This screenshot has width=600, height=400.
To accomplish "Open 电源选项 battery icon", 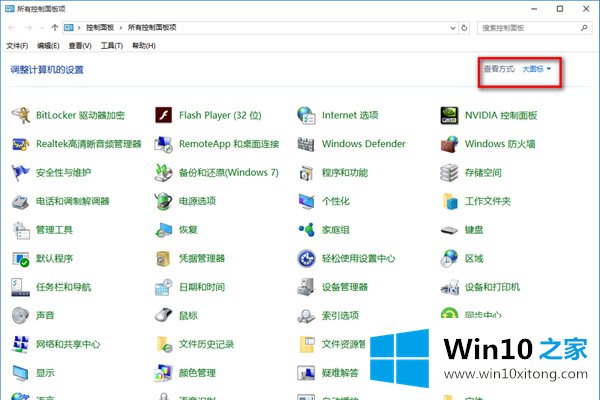I will click(x=163, y=201).
